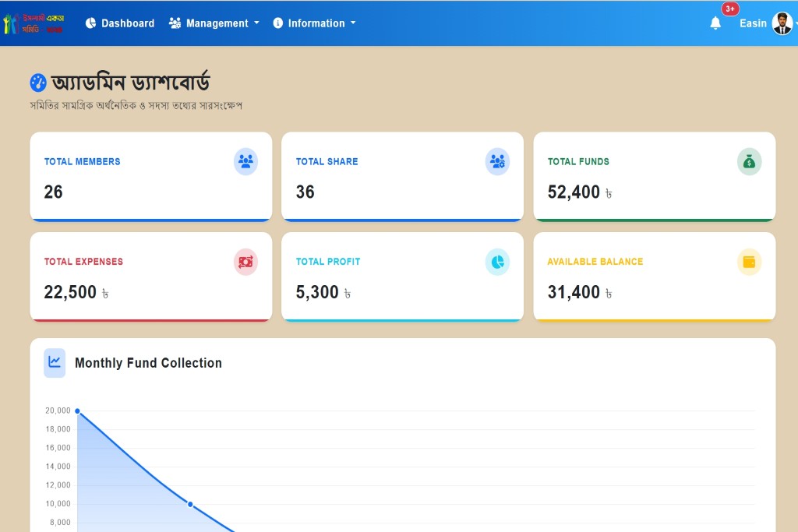Click the 14,000 y-axis label
Image resolution: width=798 pixels, height=532 pixels.
click(x=58, y=467)
